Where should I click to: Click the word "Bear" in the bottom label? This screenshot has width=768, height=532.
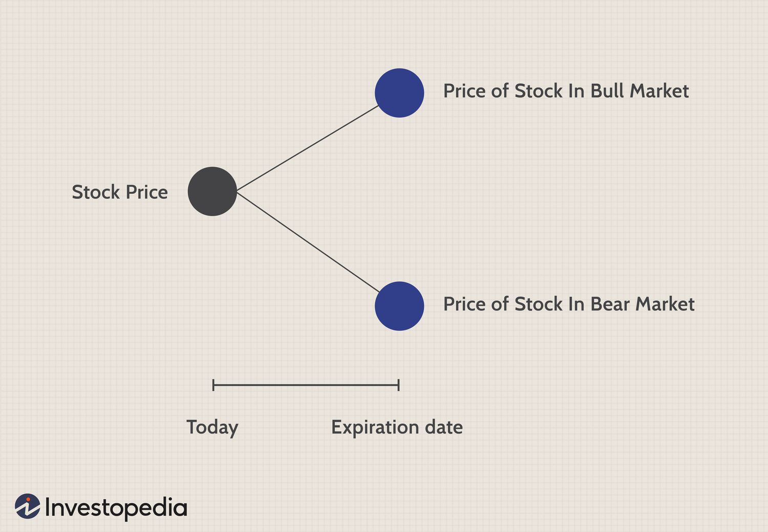[x=610, y=304]
